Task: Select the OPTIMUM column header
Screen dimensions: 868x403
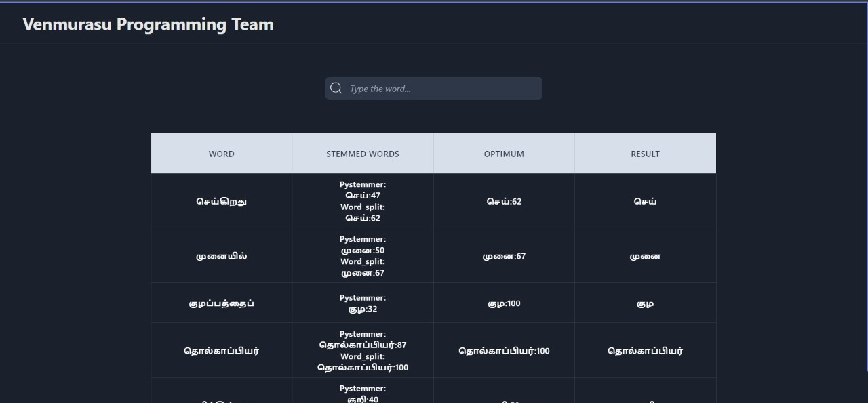Action: click(504, 154)
